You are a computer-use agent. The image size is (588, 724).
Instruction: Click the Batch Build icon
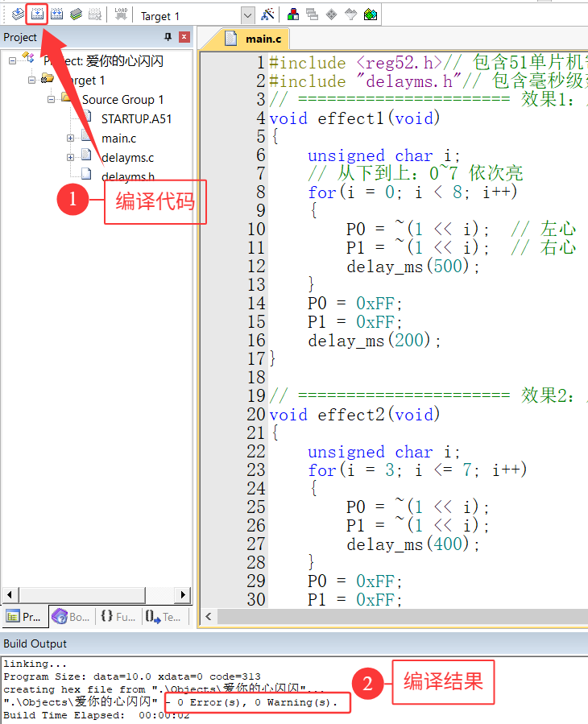[x=77, y=14]
